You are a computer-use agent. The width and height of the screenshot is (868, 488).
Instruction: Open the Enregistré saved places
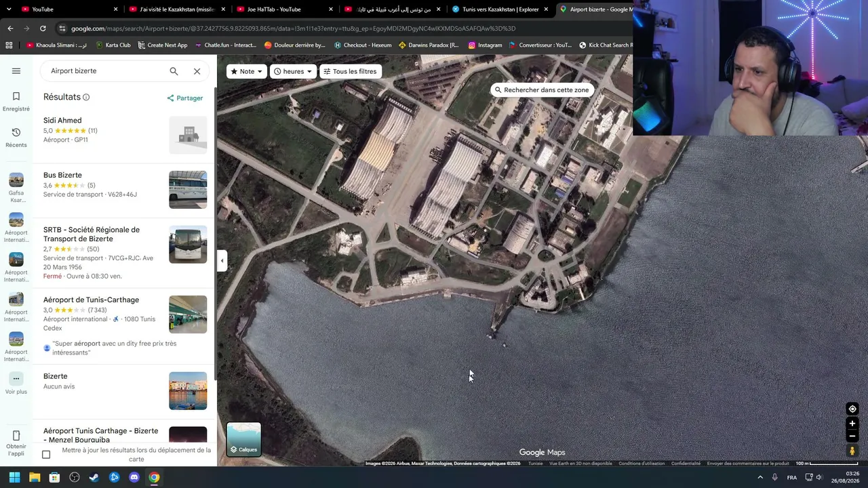[x=16, y=102]
